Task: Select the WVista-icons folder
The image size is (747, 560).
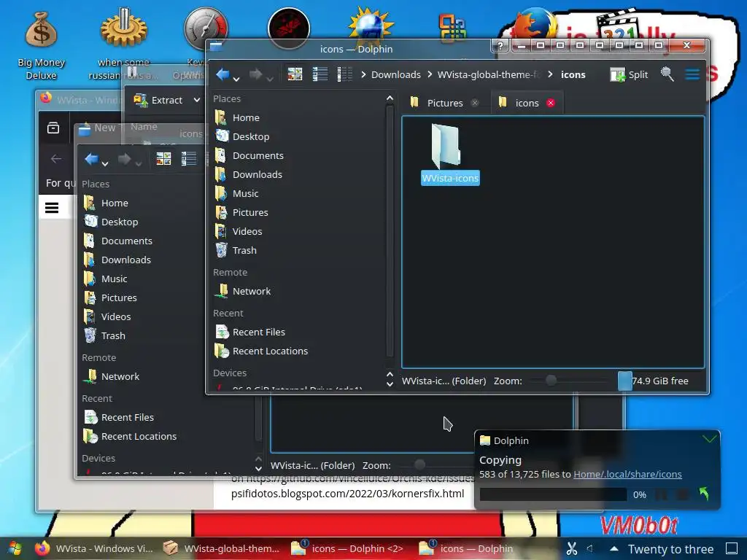Action: pos(449,153)
